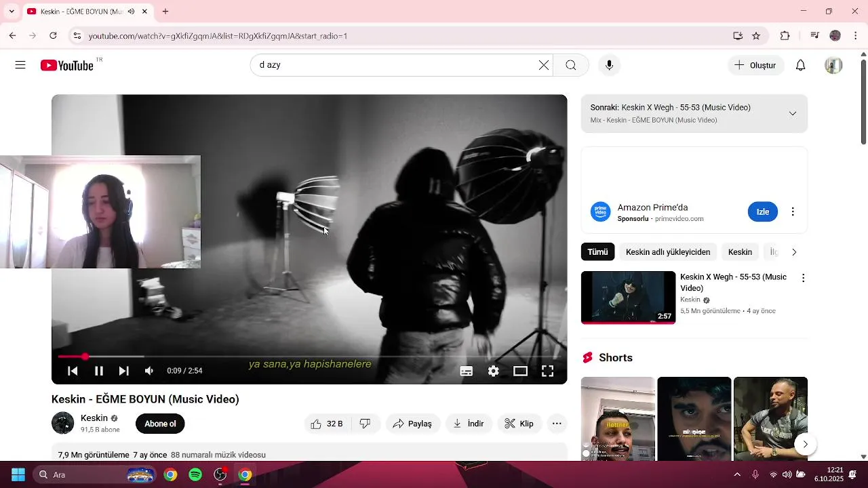Clear the search box with the X
This screenshot has width=868, height=488.
tap(544, 65)
